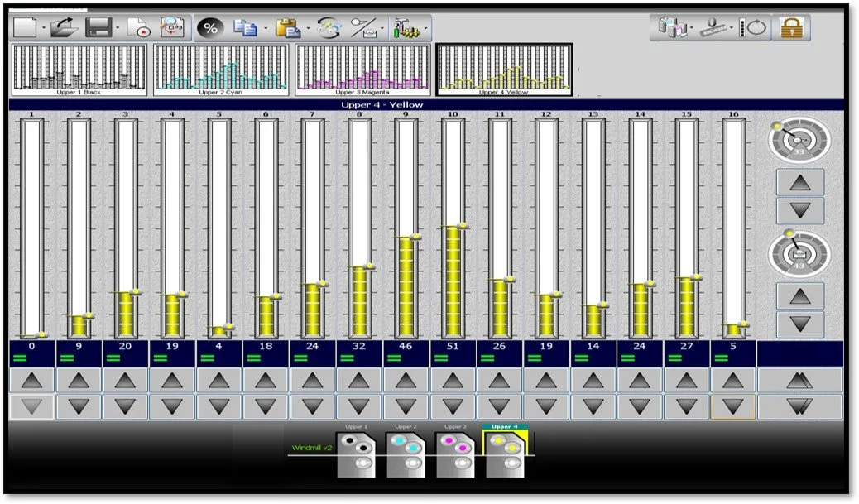The width and height of the screenshot is (859, 504).
Task: Click the ink key 9 yellow bar
Action: click(x=406, y=287)
